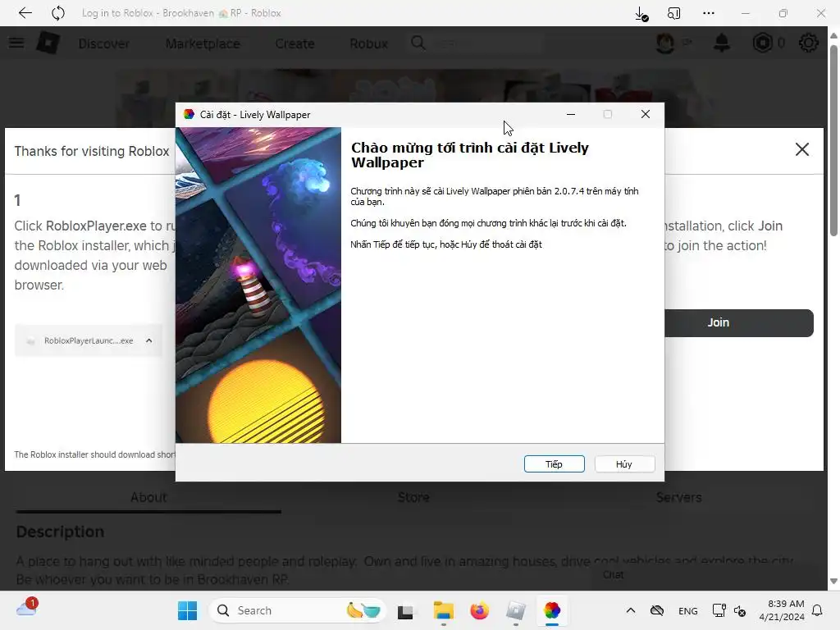The image size is (840, 630).
Task: Reload the Roblox page with the refresh icon
Action: coord(58,13)
